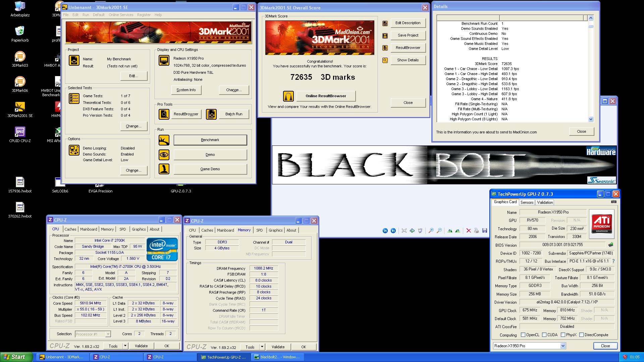This screenshot has height=362, width=644.
Task: Open the Help menu in 3DMark2001
Action: (x=158, y=15)
